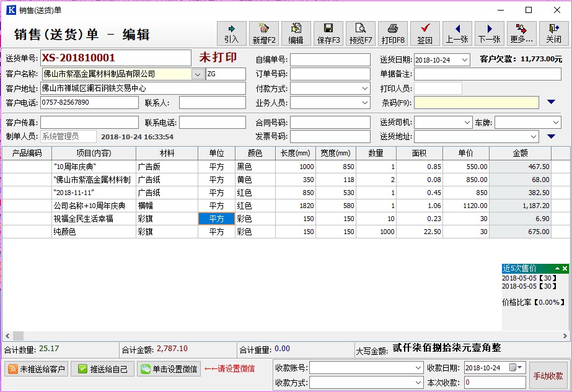This screenshot has height=392, width=572.
Task: Collapse the 近5次售价 panel
Action: point(557,268)
